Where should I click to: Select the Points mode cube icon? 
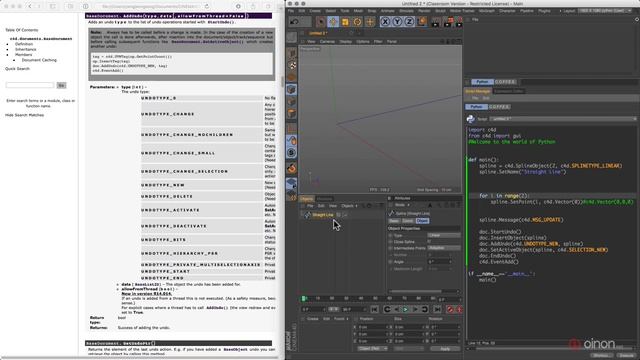[x=291, y=89]
